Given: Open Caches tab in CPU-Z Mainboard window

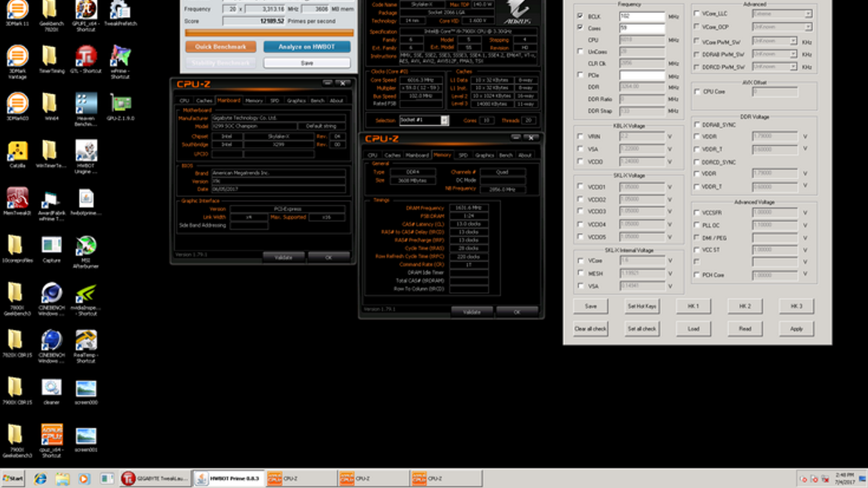Looking at the screenshot, I should (x=204, y=101).
